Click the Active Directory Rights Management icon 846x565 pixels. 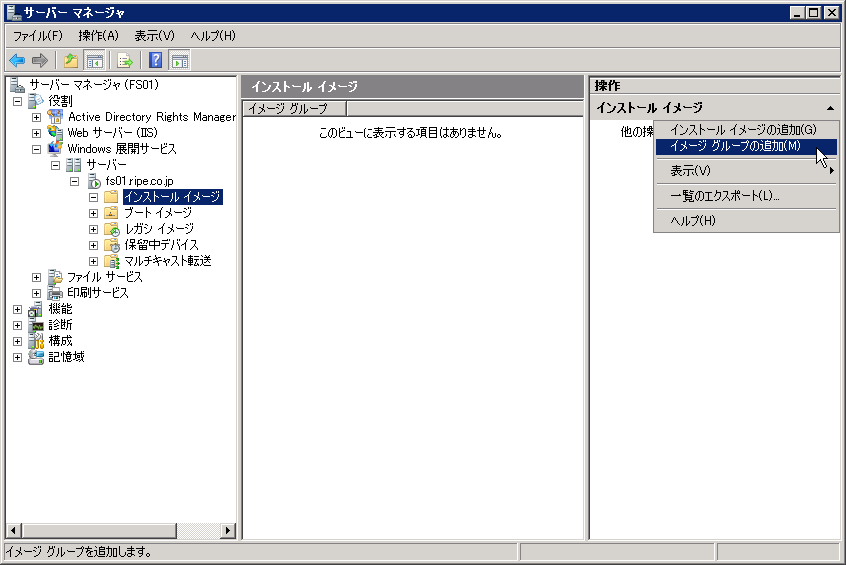point(55,117)
